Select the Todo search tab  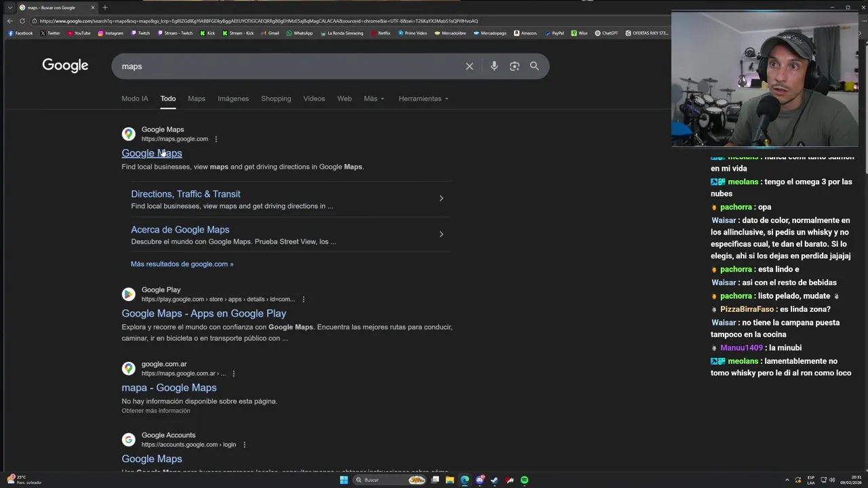(x=167, y=98)
